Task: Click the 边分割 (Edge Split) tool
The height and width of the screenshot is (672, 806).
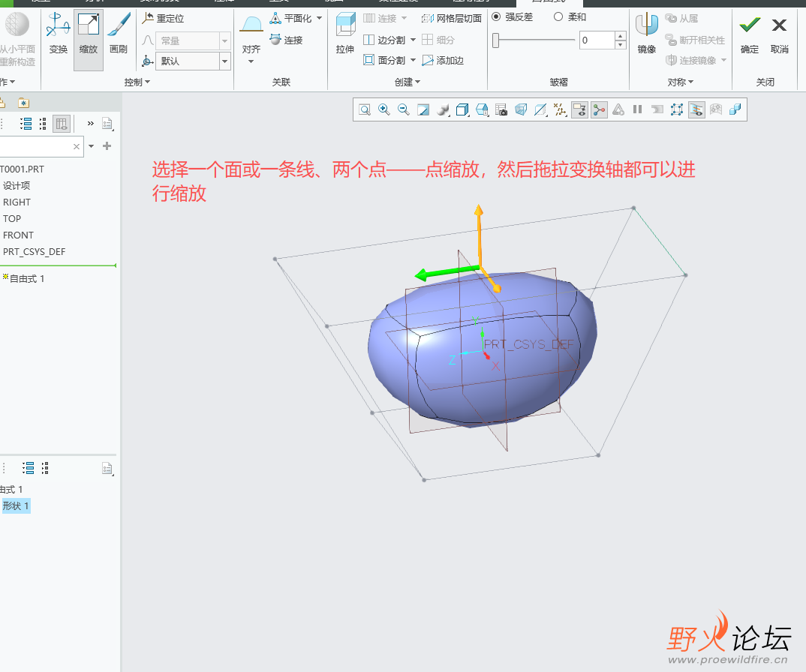Action: click(x=384, y=40)
